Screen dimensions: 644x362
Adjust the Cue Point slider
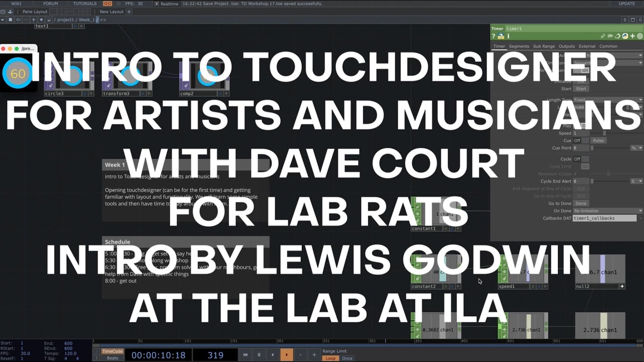(x=610, y=148)
